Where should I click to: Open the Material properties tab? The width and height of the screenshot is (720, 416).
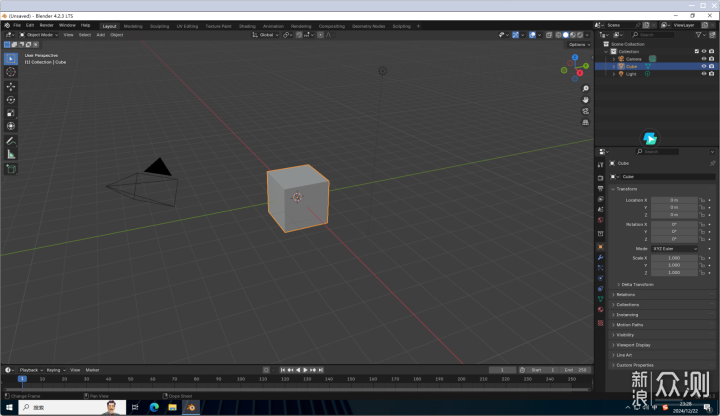(x=601, y=309)
